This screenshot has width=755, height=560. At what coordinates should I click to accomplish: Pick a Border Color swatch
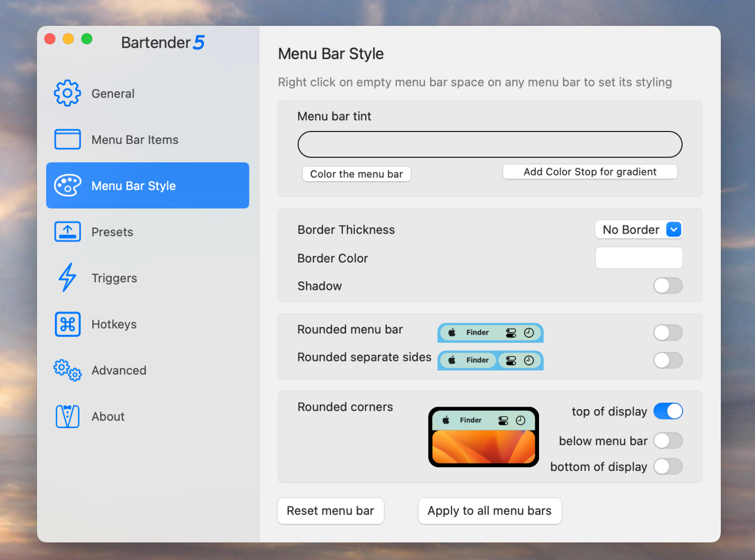coord(639,258)
